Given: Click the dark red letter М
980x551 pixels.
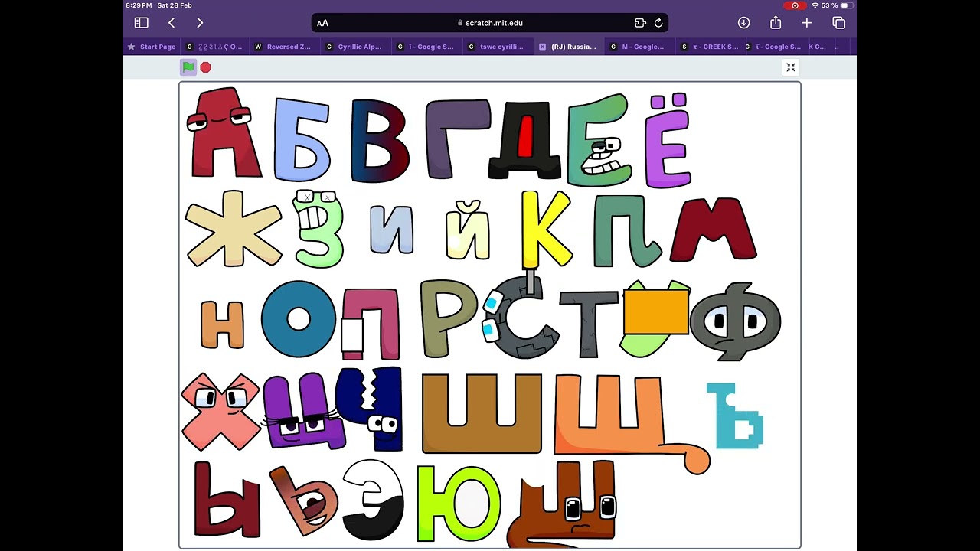Looking at the screenshot, I should click(x=713, y=230).
